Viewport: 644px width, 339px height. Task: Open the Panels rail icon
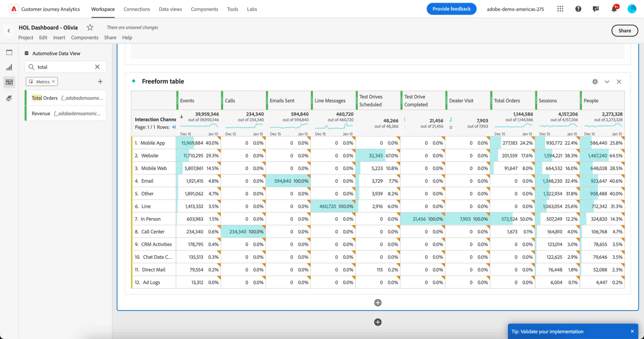(x=9, y=53)
